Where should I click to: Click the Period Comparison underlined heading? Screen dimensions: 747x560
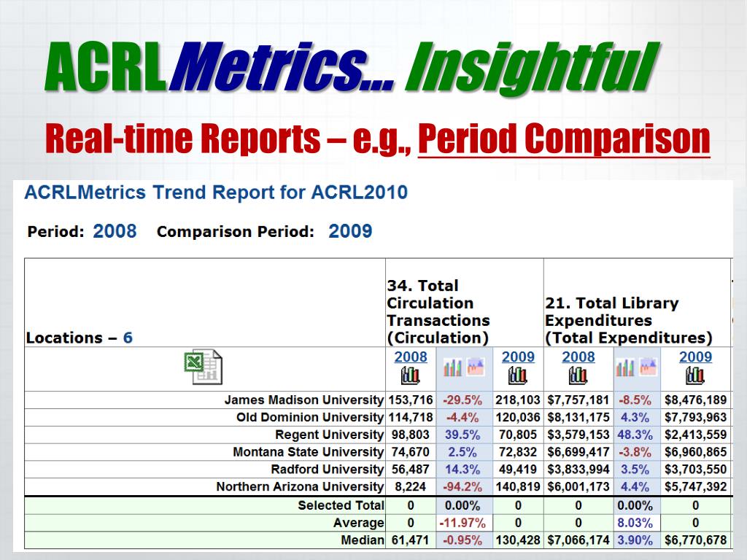[564, 139]
